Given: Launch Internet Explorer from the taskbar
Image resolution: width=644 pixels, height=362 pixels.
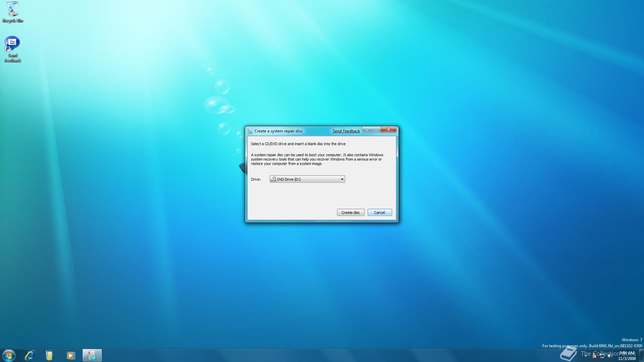Looking at the screenshot, I should (30, 355).
